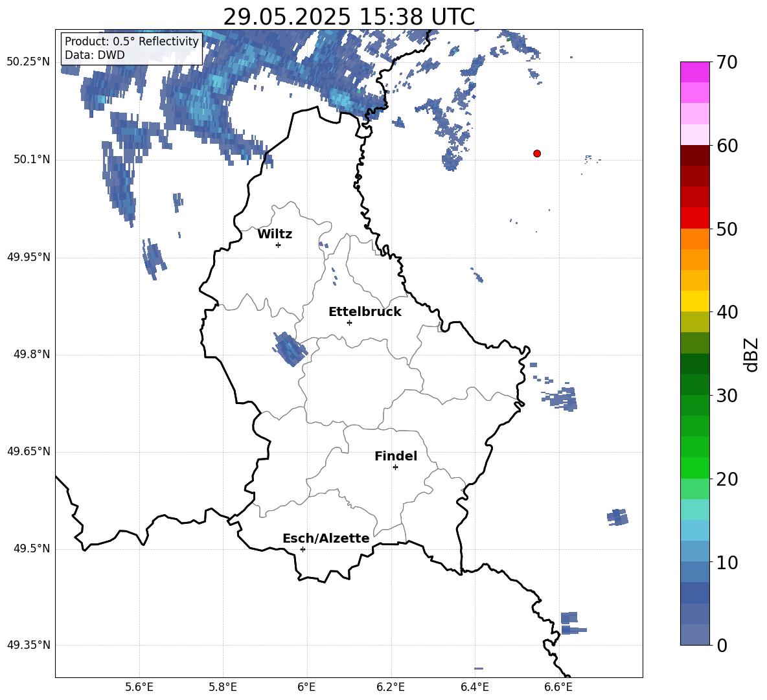This screenshot has height=700, width=767.
Task: Click the 40 colorbar tick label
Action: 727,312
